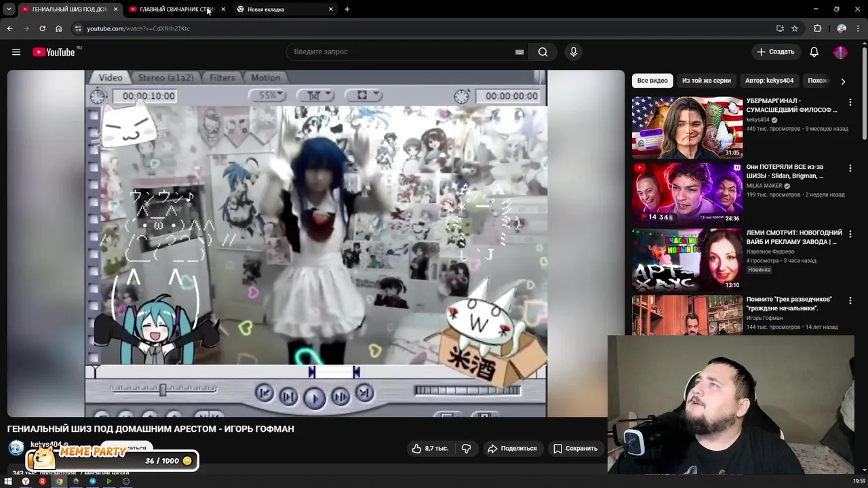
Task: Click title ЛЕМИ СМОТРИТ: НОВОГОДНИЙ ВАЙБ
Action: [x=794, y=237]
